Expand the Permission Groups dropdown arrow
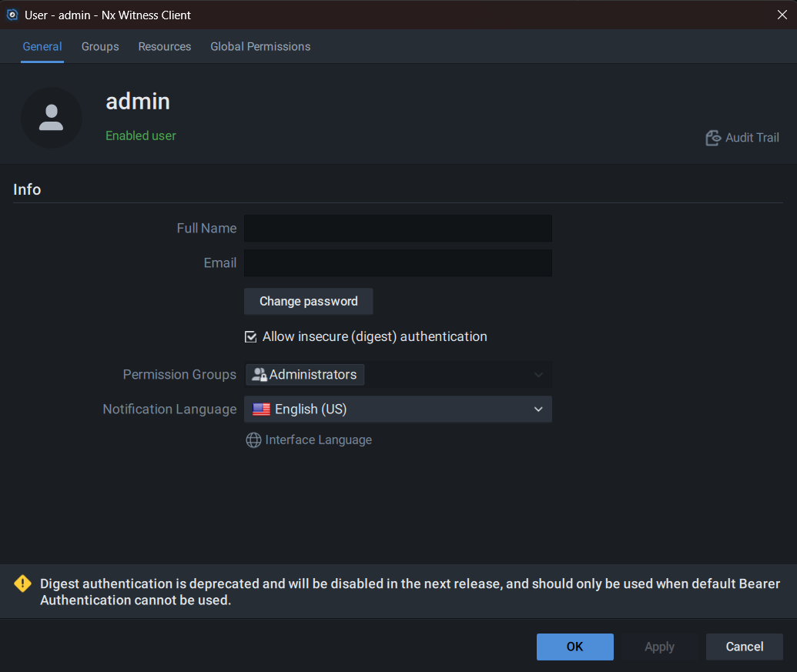Viewport: 797px width, 672px height. tap(538, 375)
